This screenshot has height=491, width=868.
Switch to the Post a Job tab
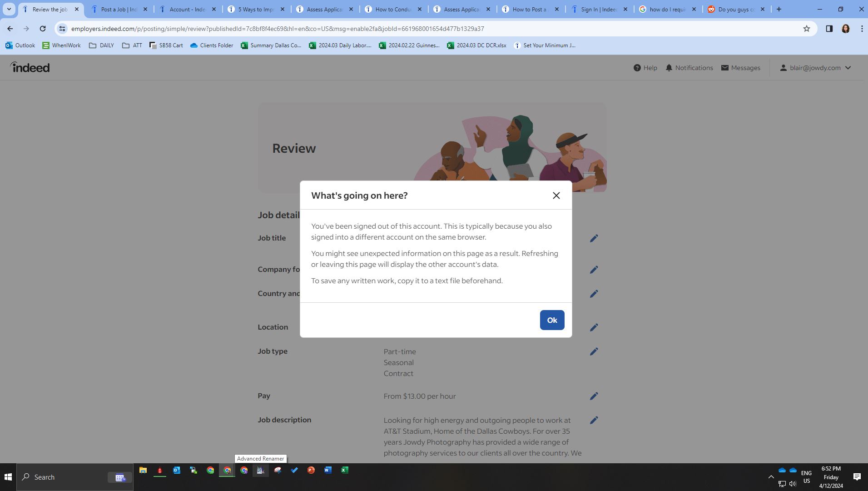click(119, 9)
